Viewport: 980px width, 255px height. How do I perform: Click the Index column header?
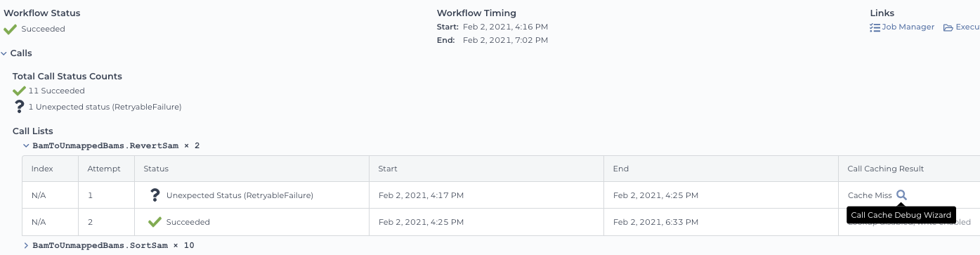(x=42, y=169)
